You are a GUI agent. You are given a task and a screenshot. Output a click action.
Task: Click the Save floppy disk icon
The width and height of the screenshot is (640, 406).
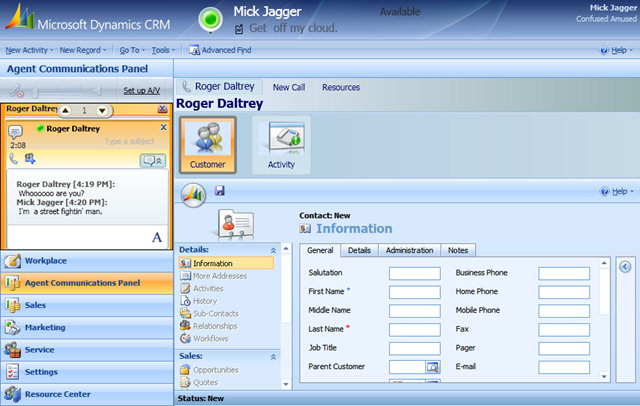tap(220, 190)
